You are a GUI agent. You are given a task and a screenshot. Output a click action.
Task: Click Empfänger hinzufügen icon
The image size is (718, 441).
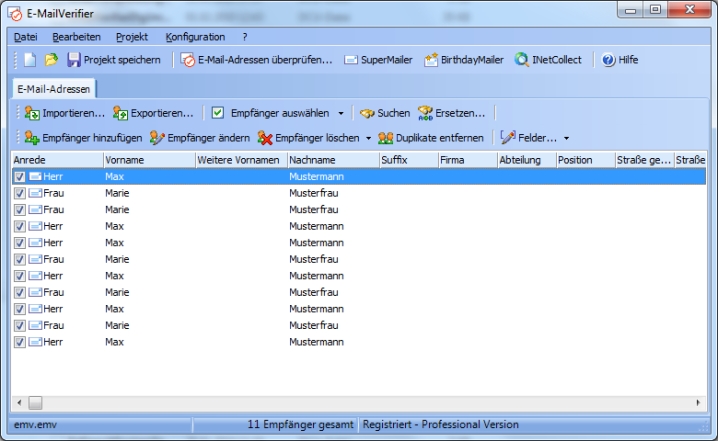click(x=32, y=137)
